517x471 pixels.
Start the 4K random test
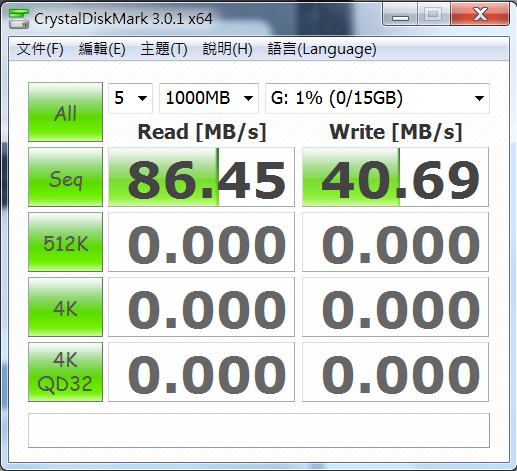65,307
